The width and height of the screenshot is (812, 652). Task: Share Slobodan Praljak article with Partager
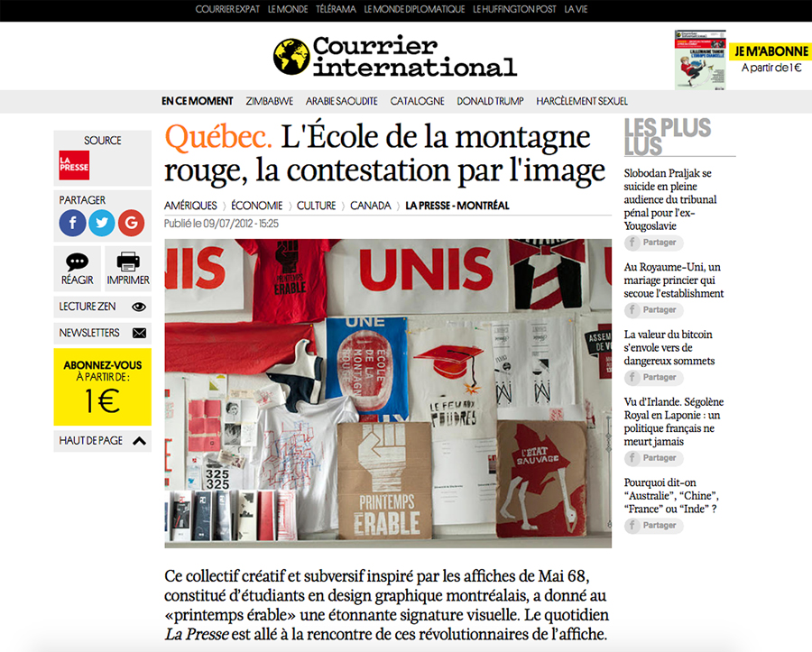point(654,243)
